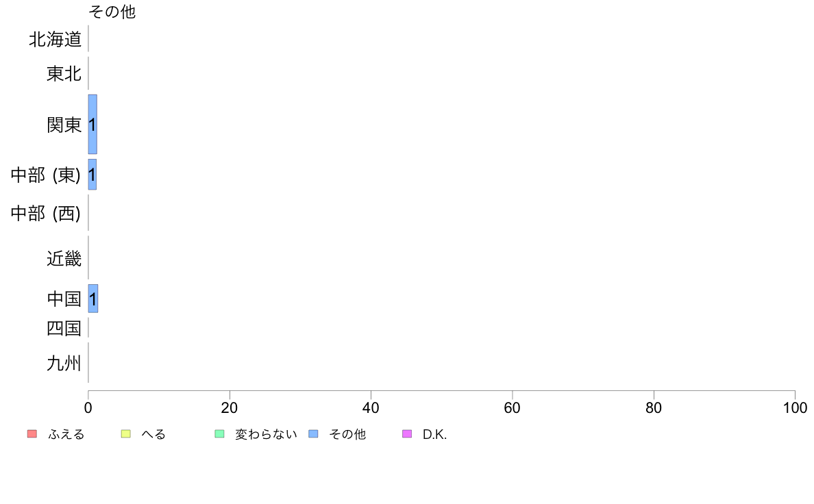Click the 東北 row label

[x=64, y=74]
